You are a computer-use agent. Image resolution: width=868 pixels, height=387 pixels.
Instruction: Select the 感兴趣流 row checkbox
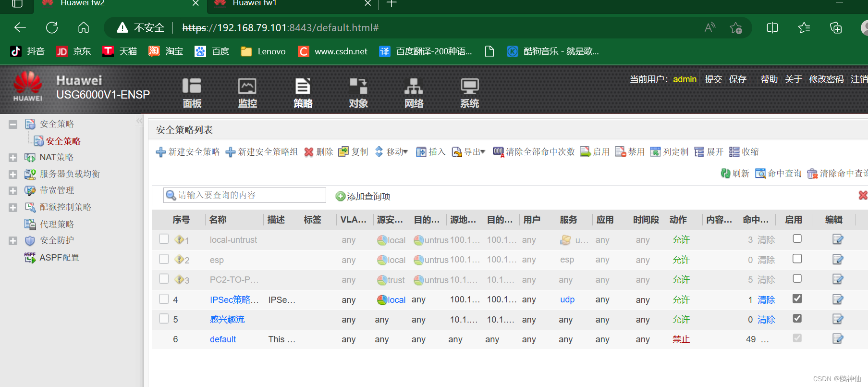tap(164, 319)
